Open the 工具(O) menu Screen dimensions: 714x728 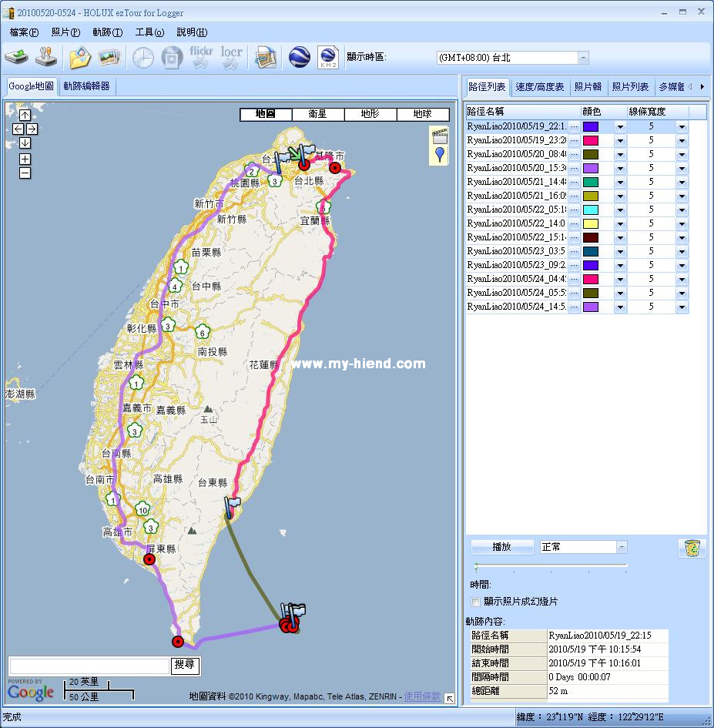click(149, 32)
